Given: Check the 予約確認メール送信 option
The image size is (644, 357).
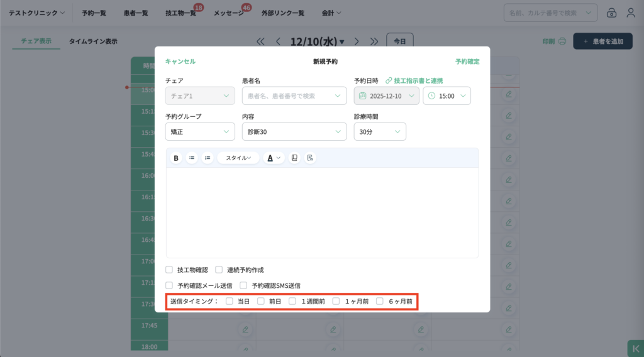Looking at the screenshot, I should 169,285.
